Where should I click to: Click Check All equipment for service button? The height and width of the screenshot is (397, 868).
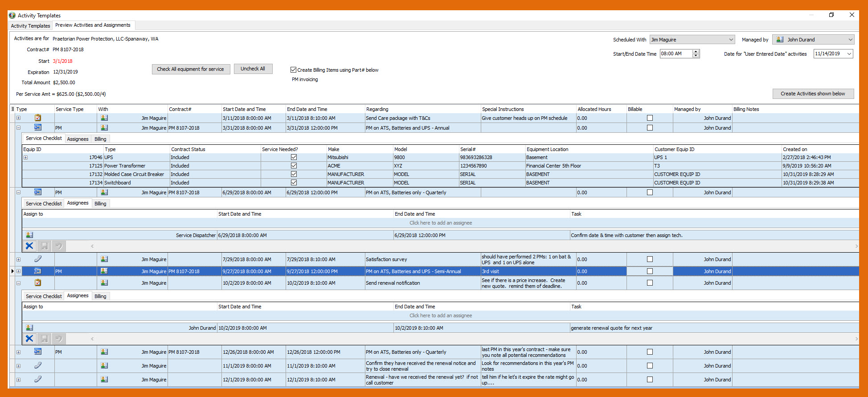(191, 69)
